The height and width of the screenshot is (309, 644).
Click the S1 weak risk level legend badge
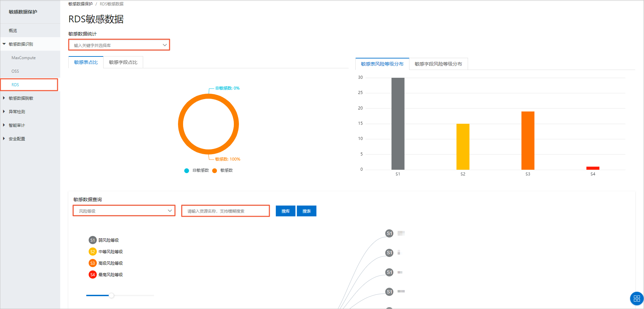(92, 240)
